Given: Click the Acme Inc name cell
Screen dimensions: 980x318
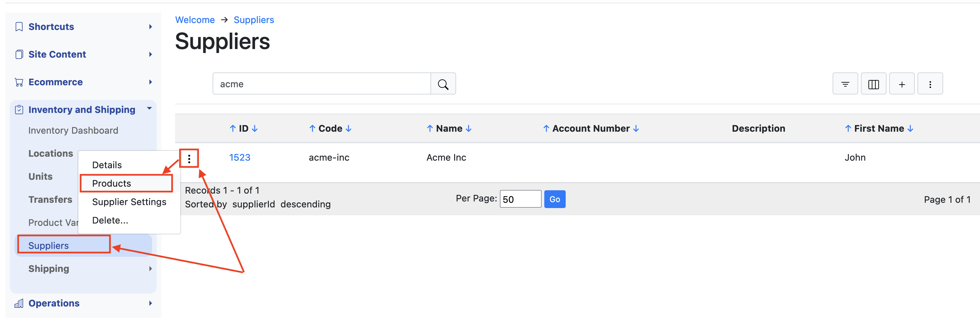Looking at the screenshot, I should pyautogui.click(x=446, y=157).
